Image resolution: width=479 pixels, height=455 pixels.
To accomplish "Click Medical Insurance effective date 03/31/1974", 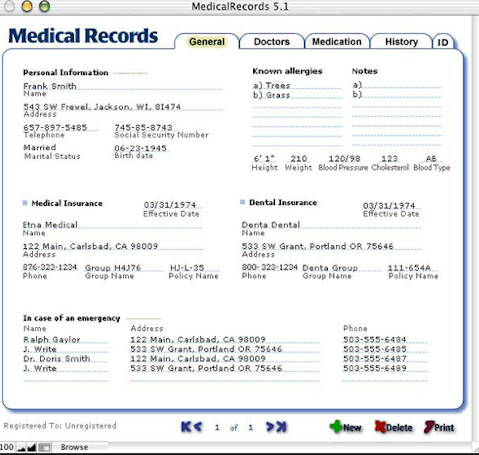I will 172,205.
